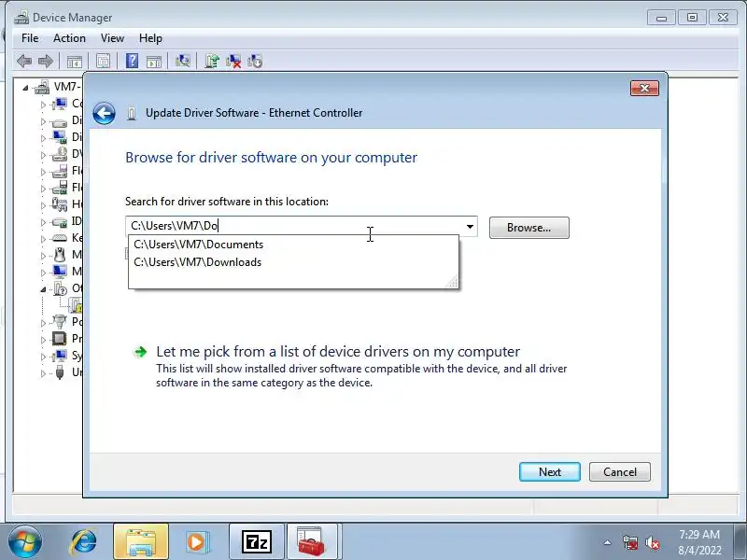
Task: Select the VM7 computer icon at tree root
Action: [x=42, y=87]
